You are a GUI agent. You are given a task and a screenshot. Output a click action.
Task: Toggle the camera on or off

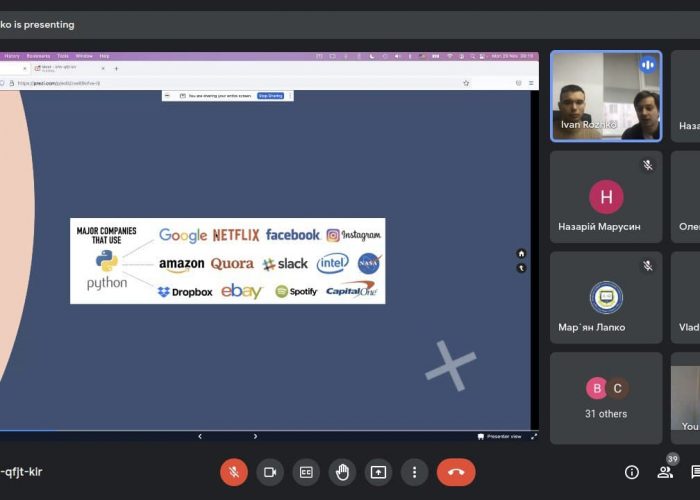[x=270, y=472]
